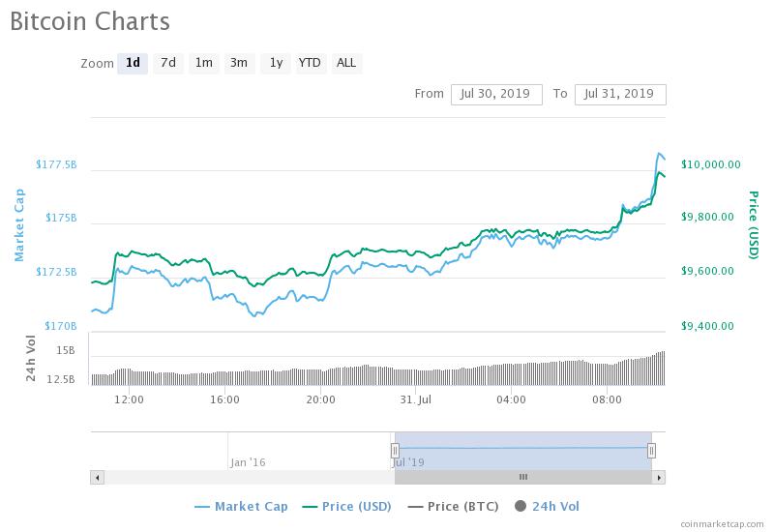Choose the 3m zoom option
Viewport: 774px width, 532px height.
(x=238, y=63)
